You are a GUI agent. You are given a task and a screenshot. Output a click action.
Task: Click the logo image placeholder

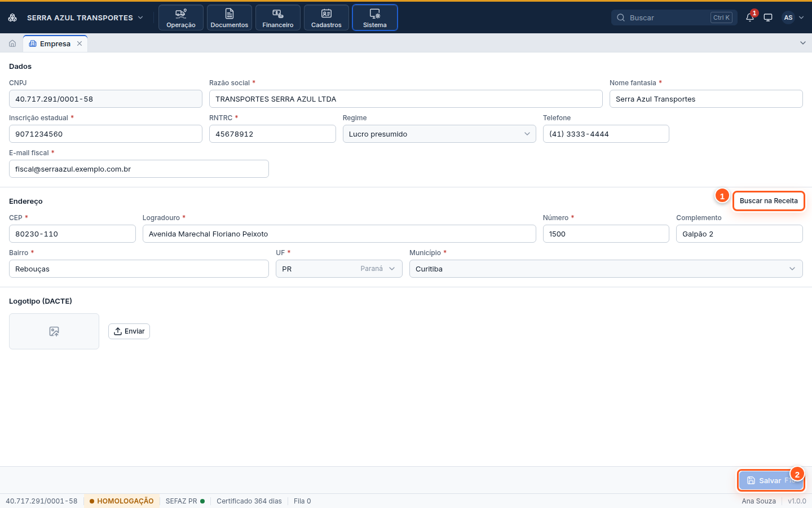[x=54, y=331]
